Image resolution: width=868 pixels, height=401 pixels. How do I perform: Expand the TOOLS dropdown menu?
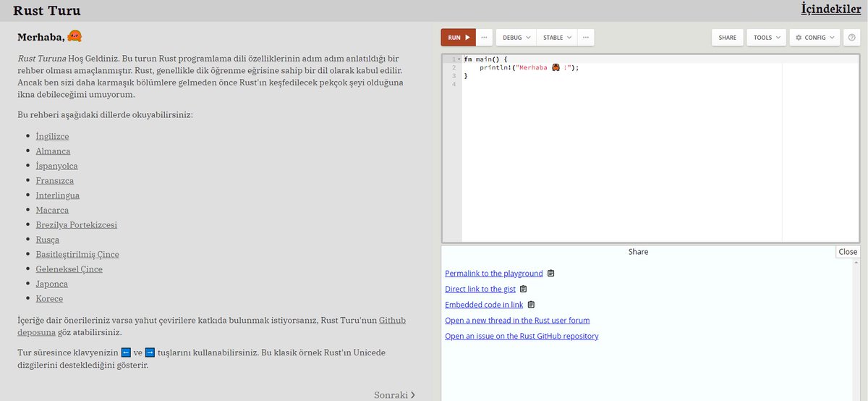click(x=767, y=38)
